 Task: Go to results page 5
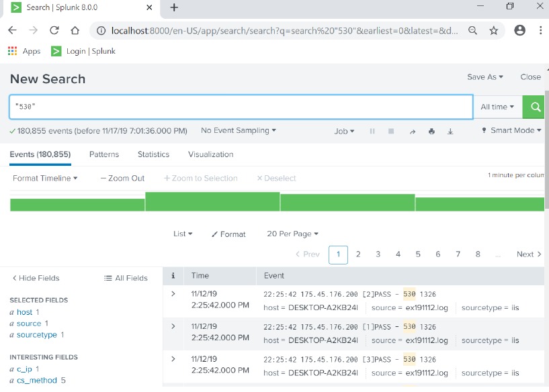(418, 254)
